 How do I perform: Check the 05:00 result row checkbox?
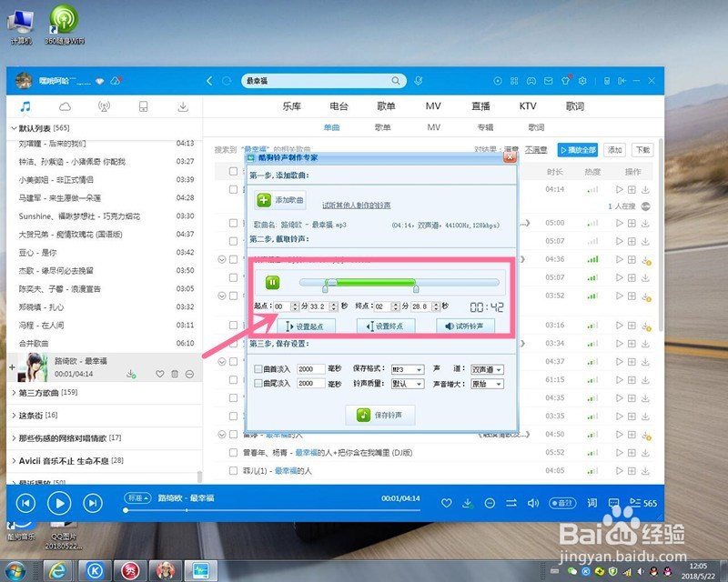point(233,223)
